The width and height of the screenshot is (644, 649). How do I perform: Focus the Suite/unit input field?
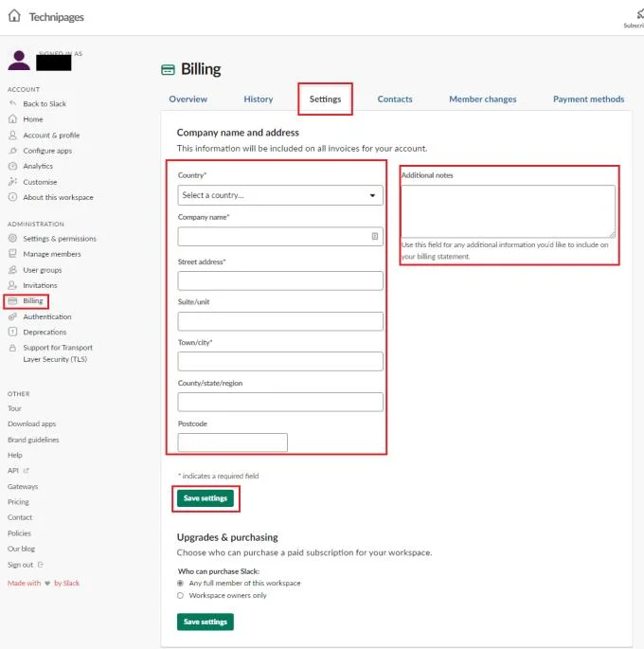click(280, 321)
